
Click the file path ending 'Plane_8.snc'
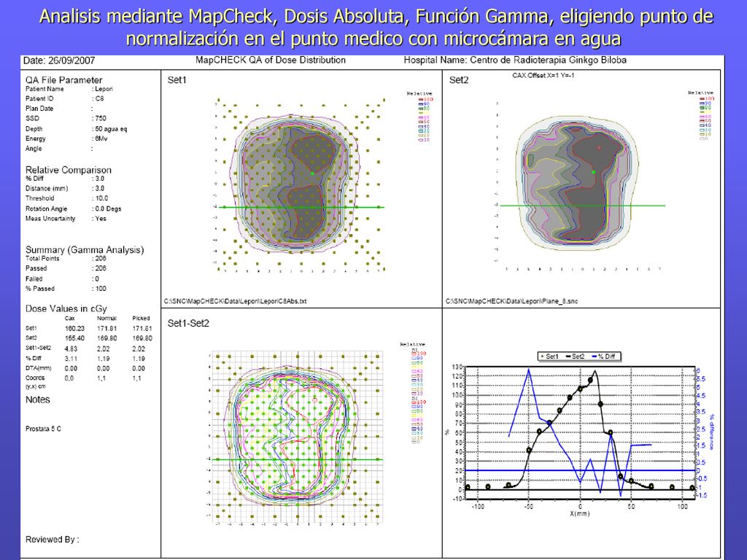511,301
